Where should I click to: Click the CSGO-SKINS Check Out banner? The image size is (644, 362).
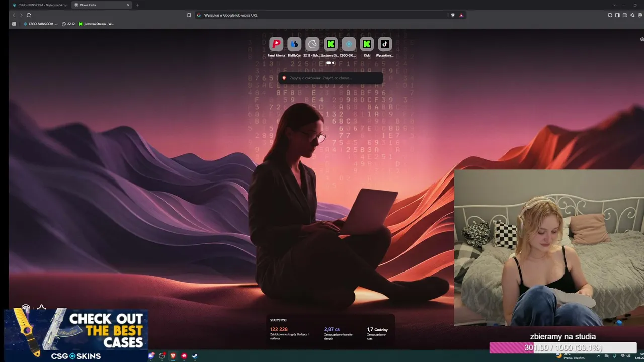pos(76,334)
